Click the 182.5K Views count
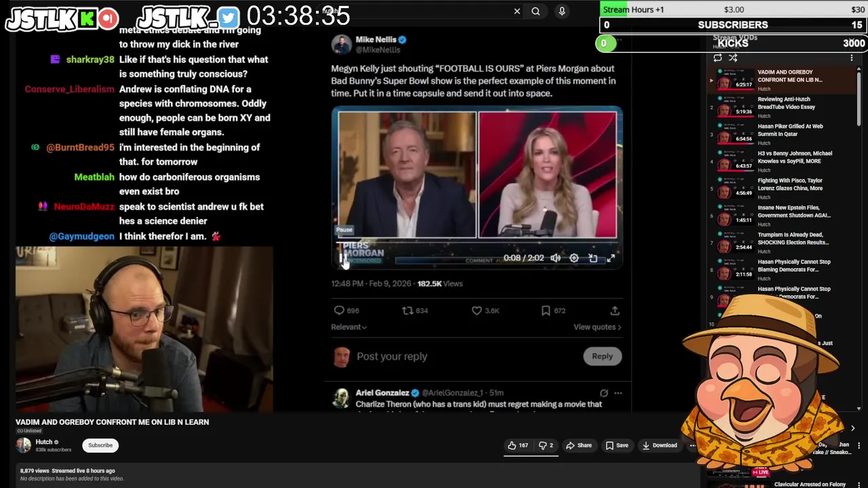868x488 pixels. pos(439,284)
